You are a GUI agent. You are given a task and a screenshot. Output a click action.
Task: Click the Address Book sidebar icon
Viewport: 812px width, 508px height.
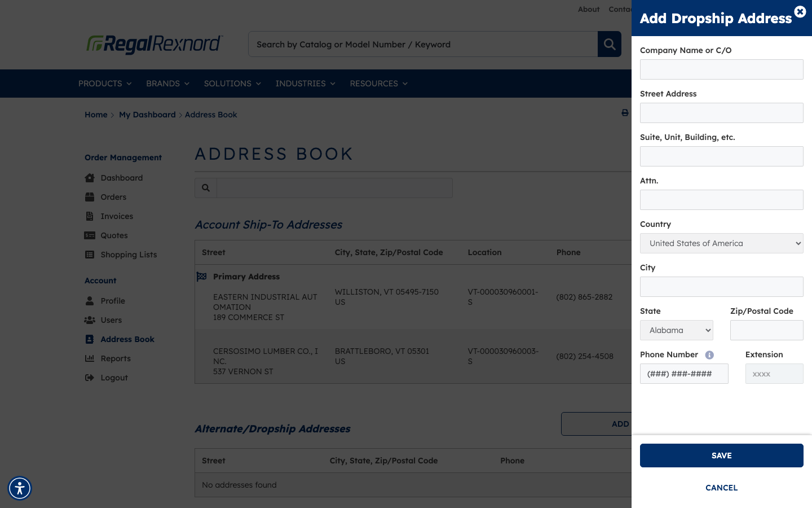(x=90, y=339)
